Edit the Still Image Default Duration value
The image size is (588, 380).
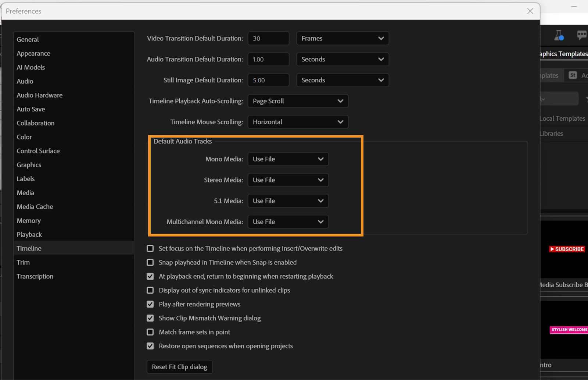click(x=268, y=80)
